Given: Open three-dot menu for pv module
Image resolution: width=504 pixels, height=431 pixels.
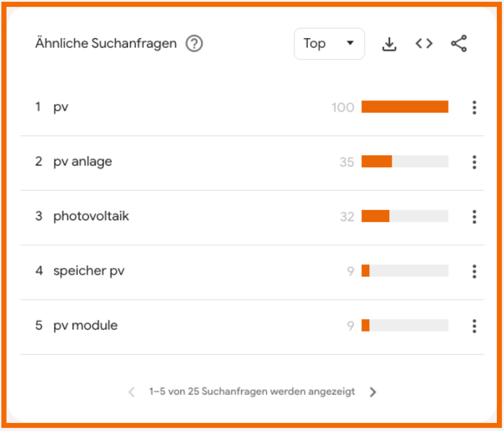Looking at the screenshot, I should (474, 326).
